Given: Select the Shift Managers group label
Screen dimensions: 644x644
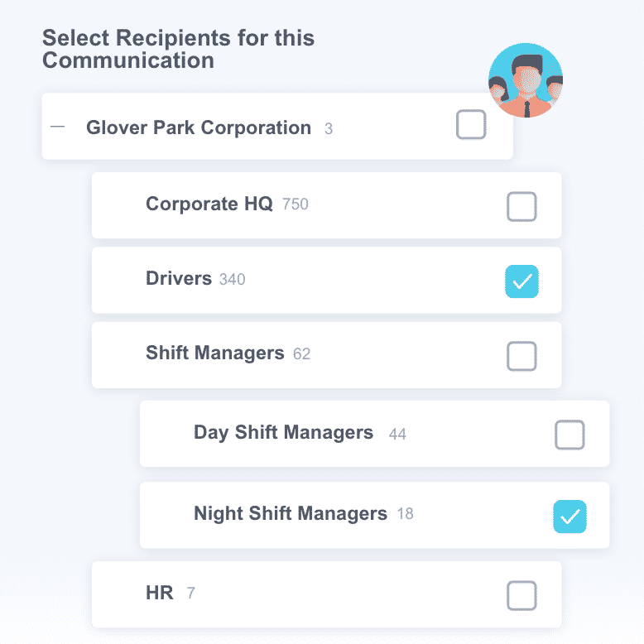Looking at the screenshot, I should click(215, 353).
